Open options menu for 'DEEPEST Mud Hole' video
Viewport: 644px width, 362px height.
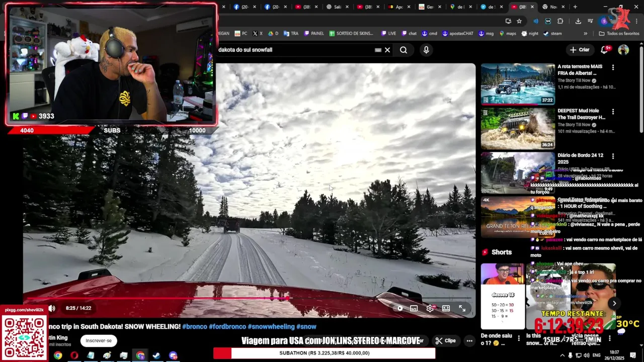[x=613, y=112]
